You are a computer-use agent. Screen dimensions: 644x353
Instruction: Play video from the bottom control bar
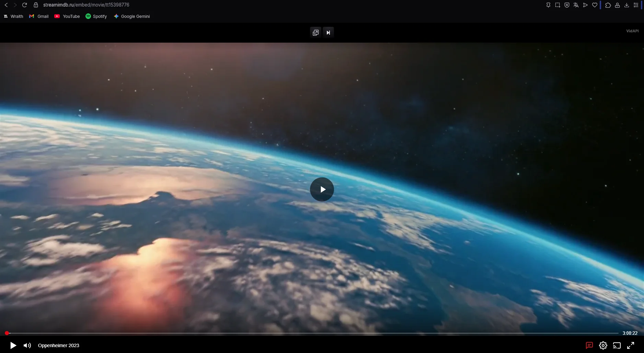(x=13, y=345)
